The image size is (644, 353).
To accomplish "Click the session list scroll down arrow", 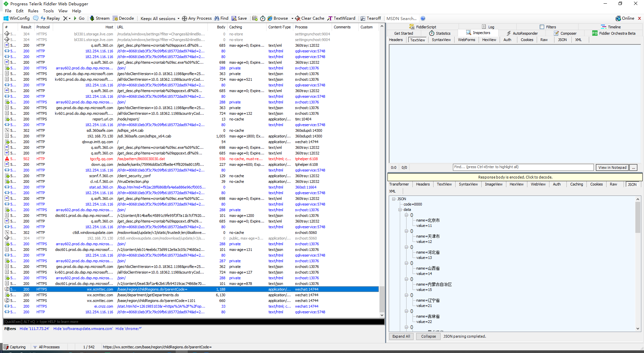I will [x=382, y=315].
